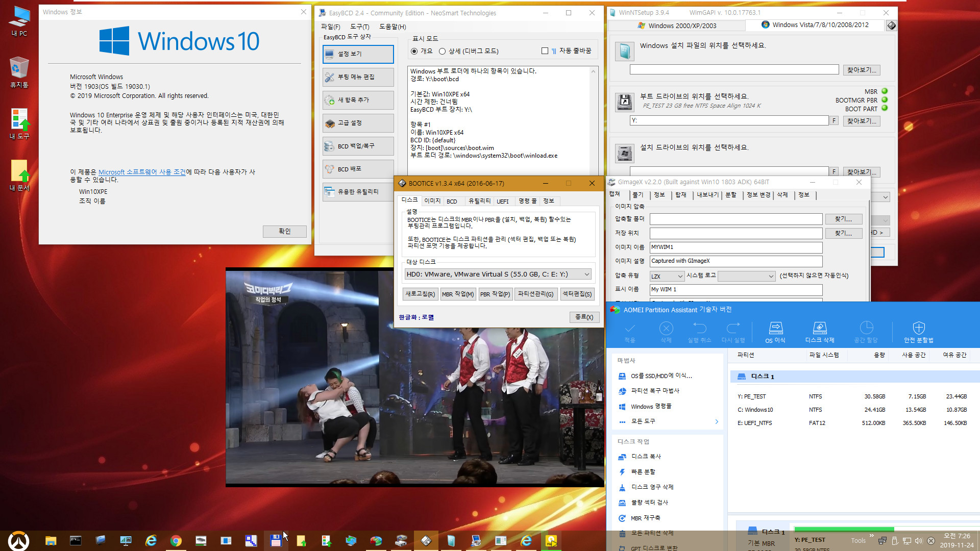Open 압축 유형 LZX dropdown in GImageX
The width and height of the screenshot is (980, 551).
[667, 276]
